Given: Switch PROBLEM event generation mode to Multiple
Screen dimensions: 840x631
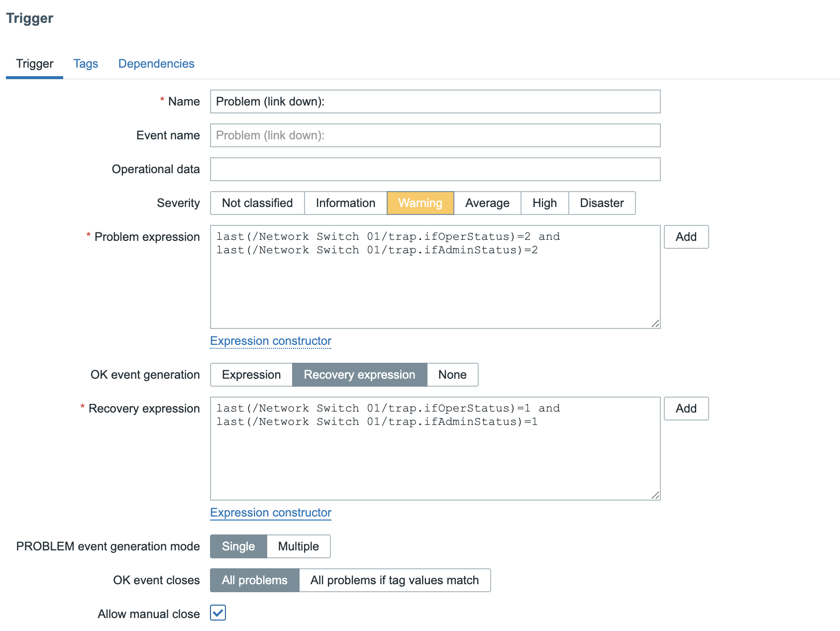Looking at the screenshot, I should (x=299, y=546).
